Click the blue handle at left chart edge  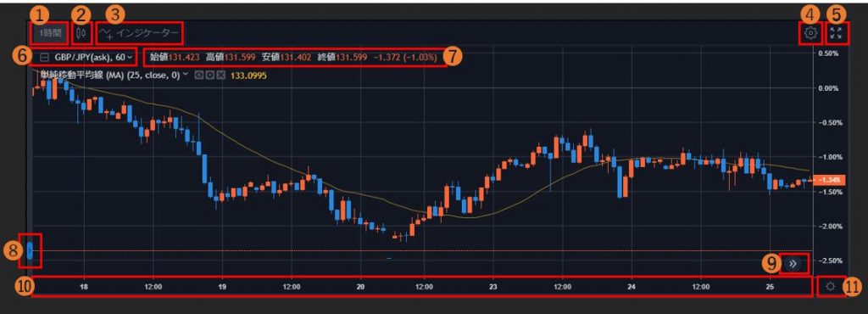coord(30,251)
